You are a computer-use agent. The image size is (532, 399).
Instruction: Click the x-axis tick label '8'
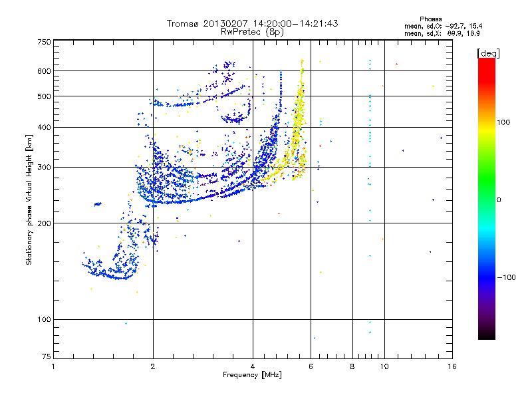pos(352,366)
